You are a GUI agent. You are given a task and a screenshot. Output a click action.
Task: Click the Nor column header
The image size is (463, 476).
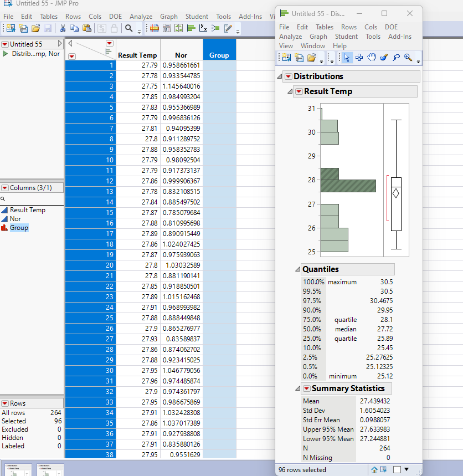181,55
